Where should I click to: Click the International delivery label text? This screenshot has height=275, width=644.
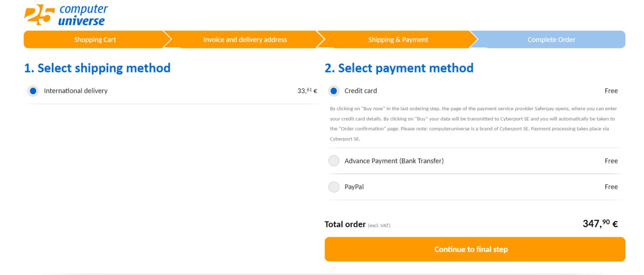(76, 91)
